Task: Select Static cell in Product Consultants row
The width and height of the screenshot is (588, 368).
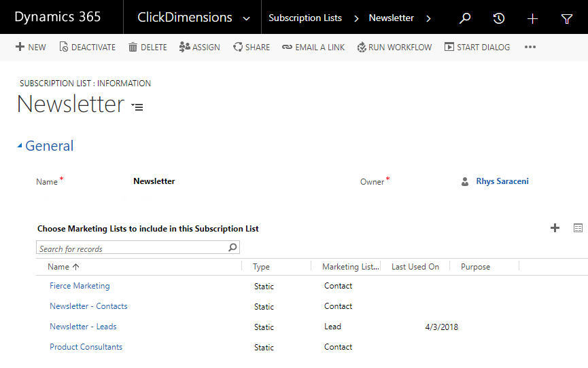Action: [x=264, y=348]
